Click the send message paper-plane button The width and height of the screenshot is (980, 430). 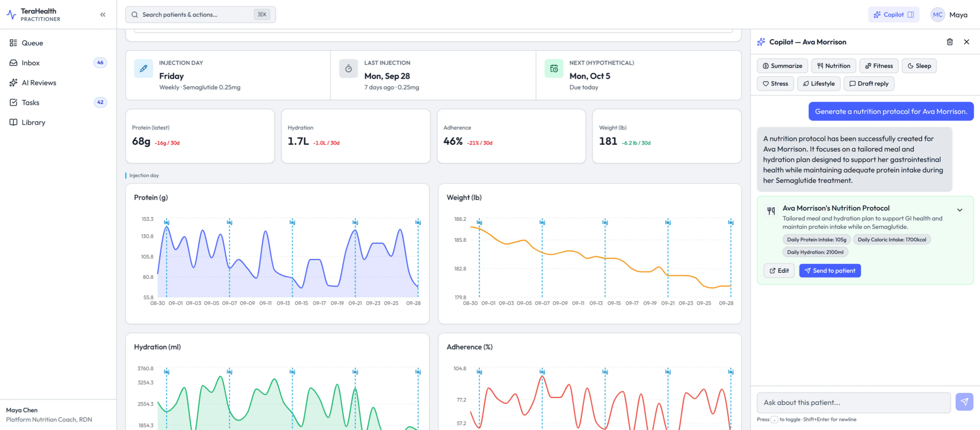tap(964, 402)
